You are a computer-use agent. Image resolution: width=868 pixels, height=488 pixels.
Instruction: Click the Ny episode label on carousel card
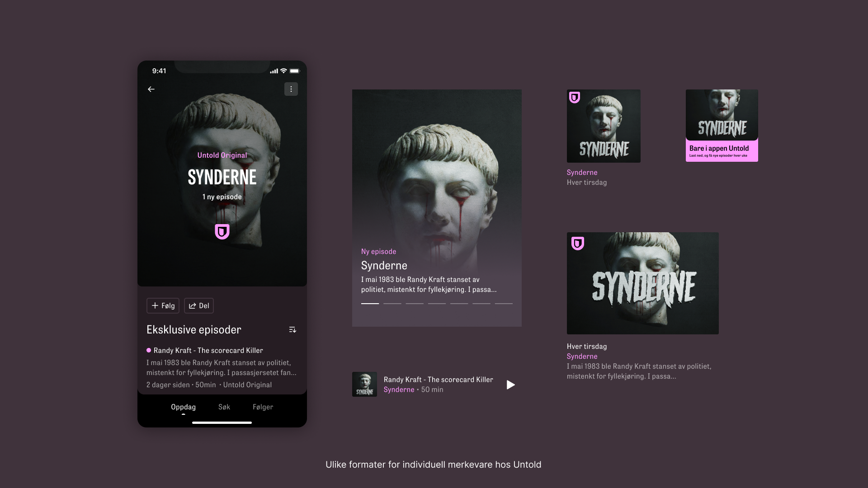tap(378, 252)
